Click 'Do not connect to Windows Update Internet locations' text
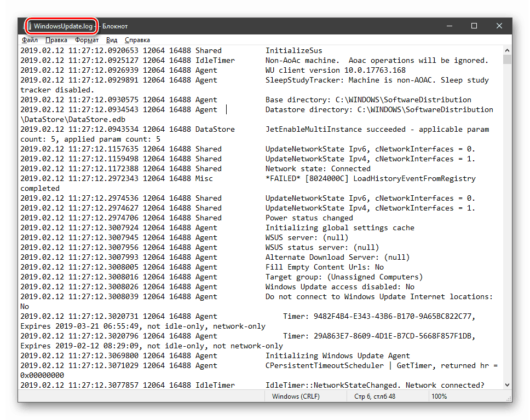The image size is (530, 420). click(377, 297)
